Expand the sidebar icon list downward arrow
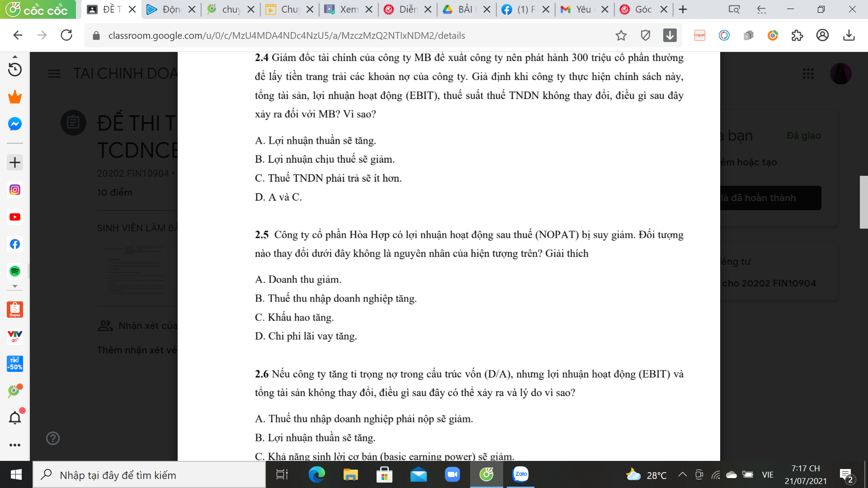 15,286
